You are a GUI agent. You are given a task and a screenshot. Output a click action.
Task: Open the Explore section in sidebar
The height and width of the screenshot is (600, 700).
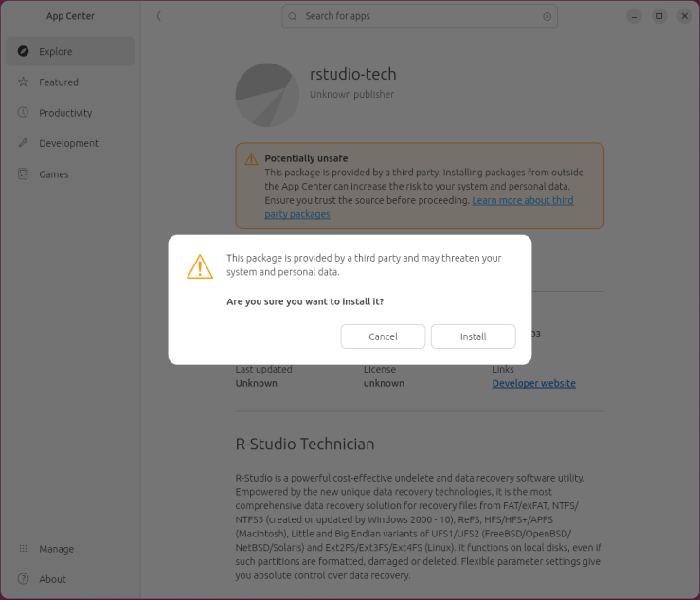pos(70,51)
